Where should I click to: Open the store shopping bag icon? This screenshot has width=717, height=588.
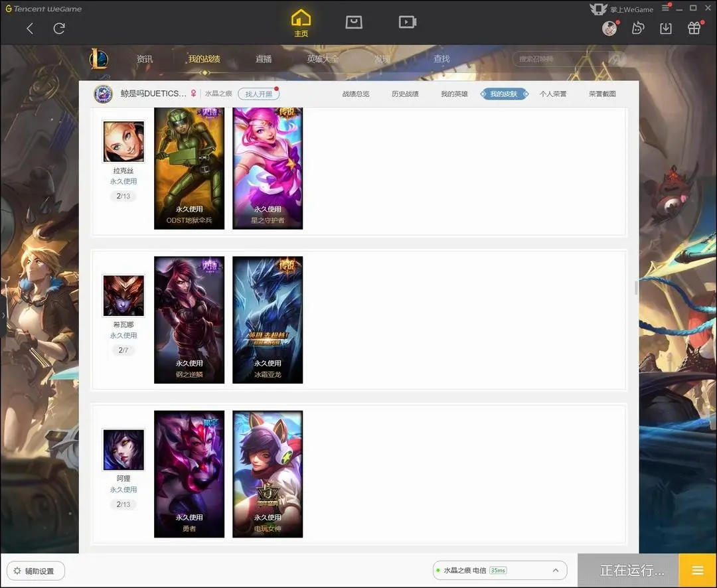point(354,22)
